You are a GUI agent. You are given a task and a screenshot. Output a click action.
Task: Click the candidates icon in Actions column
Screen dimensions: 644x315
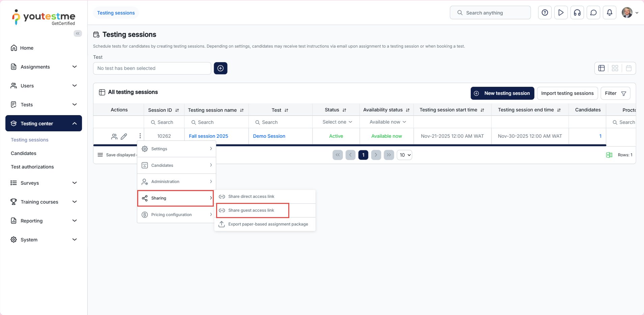tap(114, 136)
